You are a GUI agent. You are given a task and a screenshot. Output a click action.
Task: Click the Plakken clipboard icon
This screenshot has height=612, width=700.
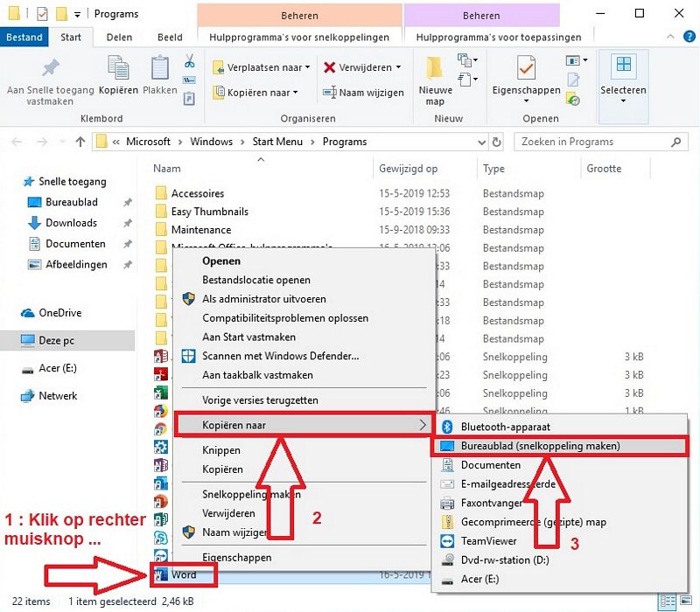159,67
